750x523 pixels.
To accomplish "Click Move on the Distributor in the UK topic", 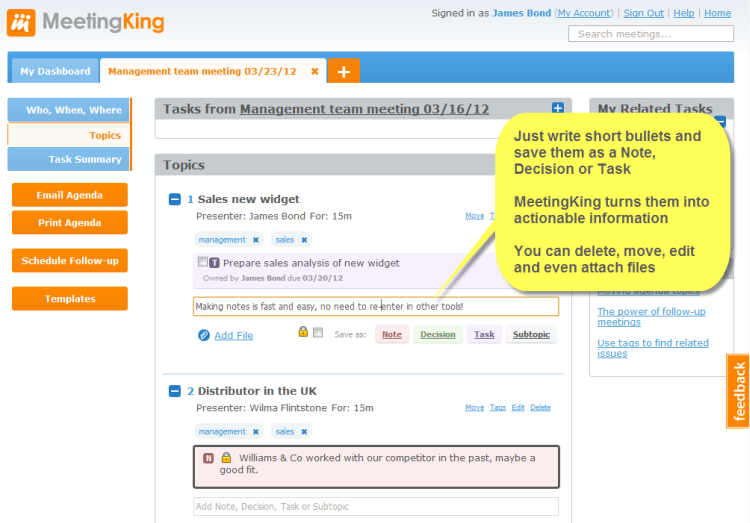I will click(474, 408).
